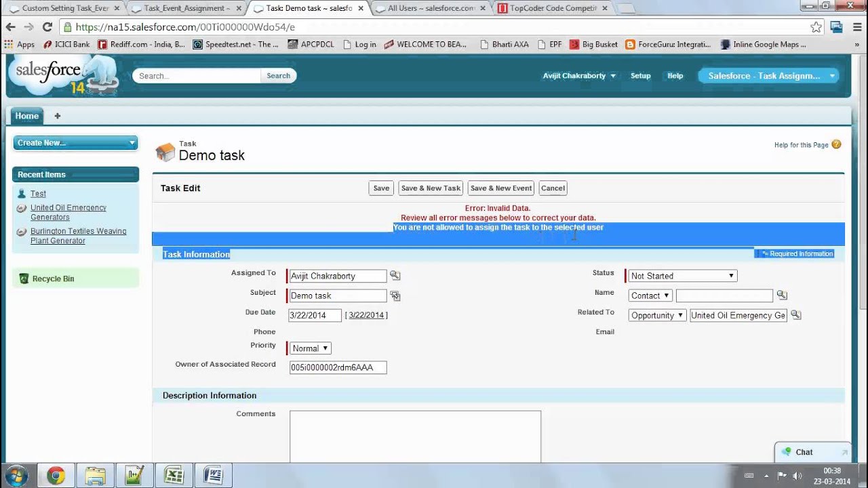Click the Subject input field
The height and width of the screenshot is (488, 868).
(x=338, y=296)
